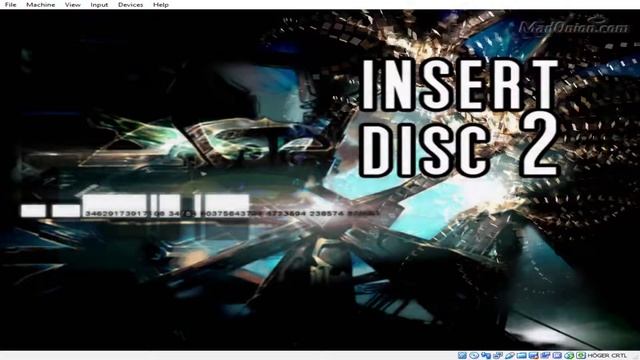This screenshot has width=640, height=360.
Task: Click the recording status icon
Action: 545,356
